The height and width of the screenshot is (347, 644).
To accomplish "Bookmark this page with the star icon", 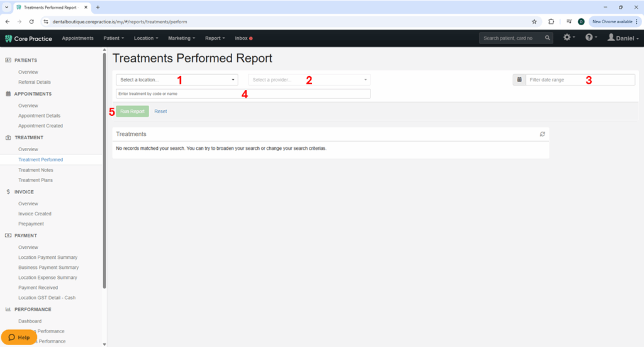I will click(x=534, y=22).
